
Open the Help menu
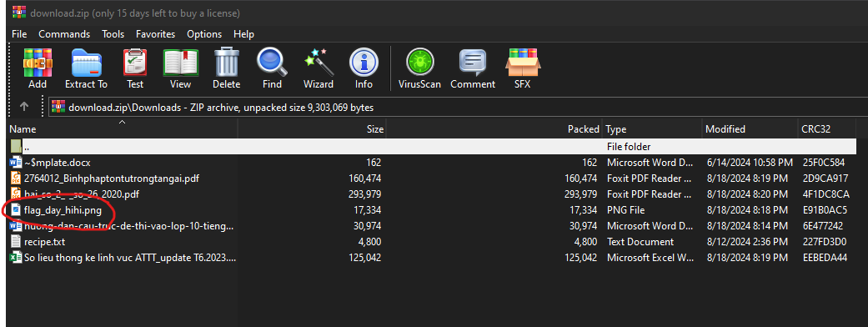pos(243,34)
